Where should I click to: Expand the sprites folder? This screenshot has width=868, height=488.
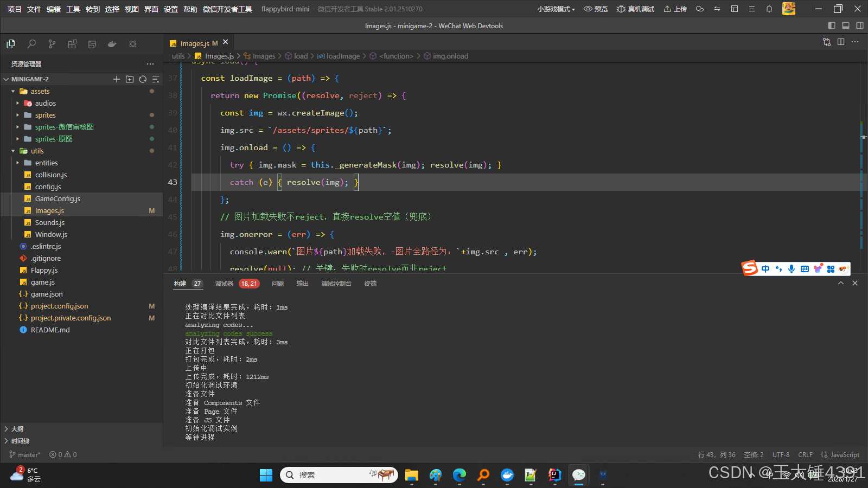tap(17, 115)
